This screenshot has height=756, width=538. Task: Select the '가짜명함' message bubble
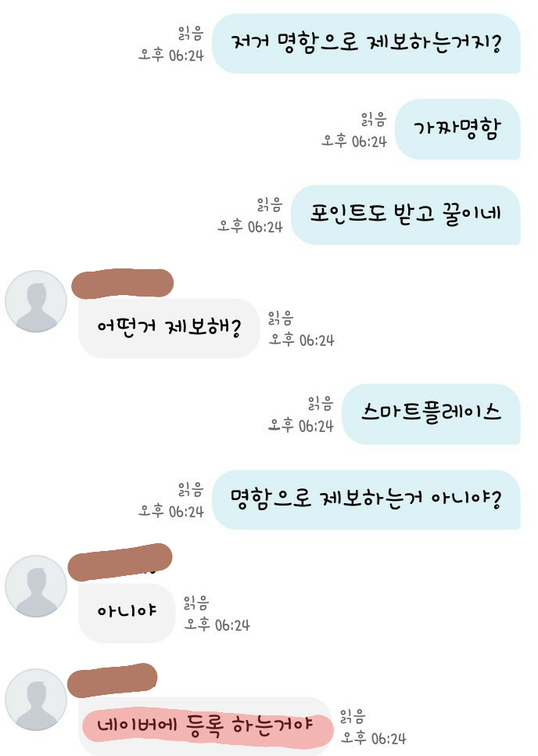pyautogui.click(x=457, y=129)
